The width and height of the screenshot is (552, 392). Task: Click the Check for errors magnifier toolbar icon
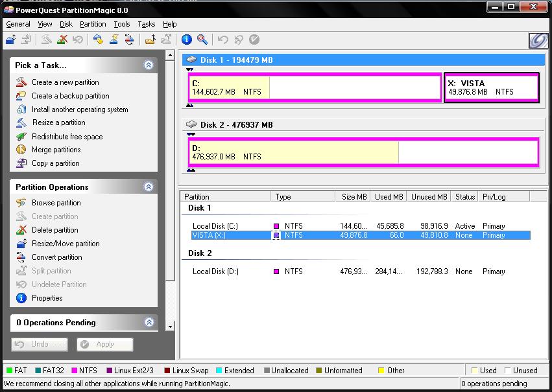click(x=202, y=40)
